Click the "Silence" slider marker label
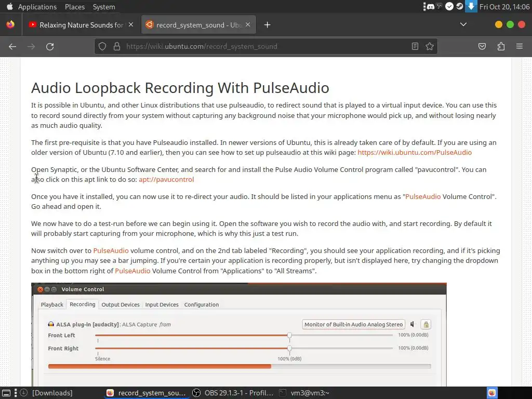This screenshot has height=399, width=532. tap(102, 358)
